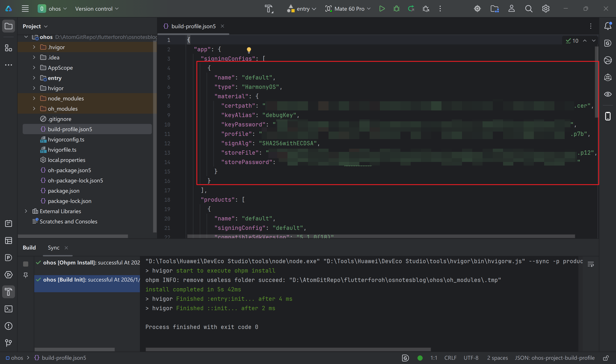Collapse the ohos root folder

26,37
